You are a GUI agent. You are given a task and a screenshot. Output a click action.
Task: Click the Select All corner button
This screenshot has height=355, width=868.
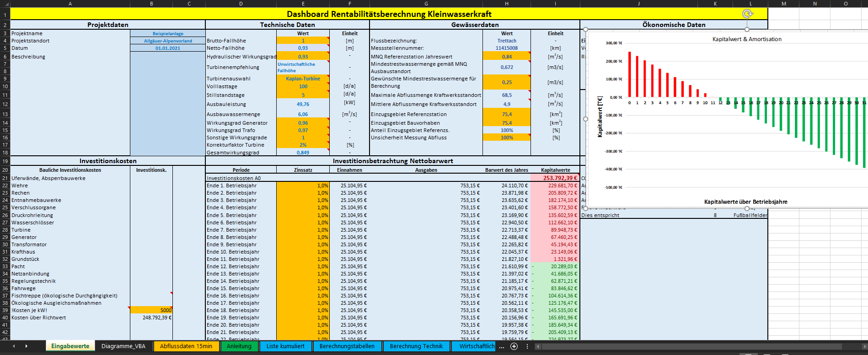click(5, 4)
